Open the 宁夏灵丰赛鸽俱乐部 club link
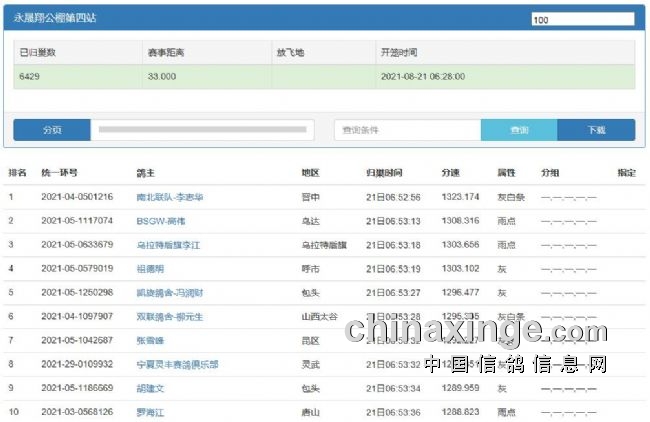The height and width of the screenshot is (422, 650). click(178, 365)
